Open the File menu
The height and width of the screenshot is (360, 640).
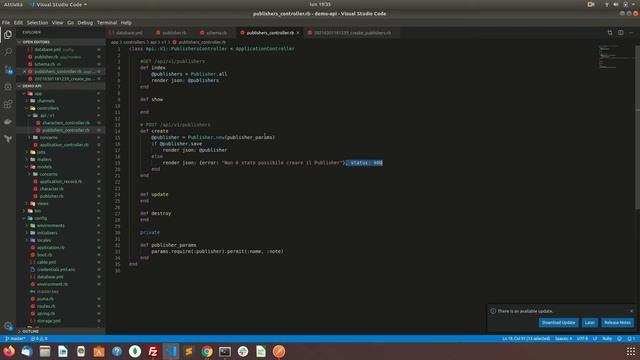[6, 23]
